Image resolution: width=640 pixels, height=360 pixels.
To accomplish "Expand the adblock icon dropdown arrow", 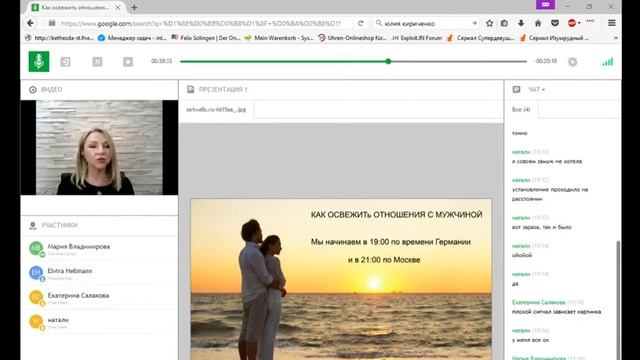I will click(579, 23).
